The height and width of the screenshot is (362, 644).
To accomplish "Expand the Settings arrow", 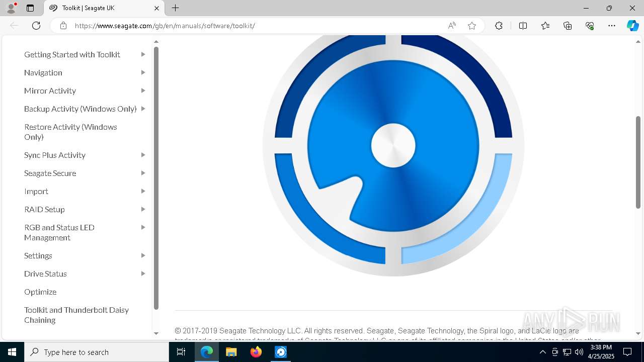I will point(143,255).
